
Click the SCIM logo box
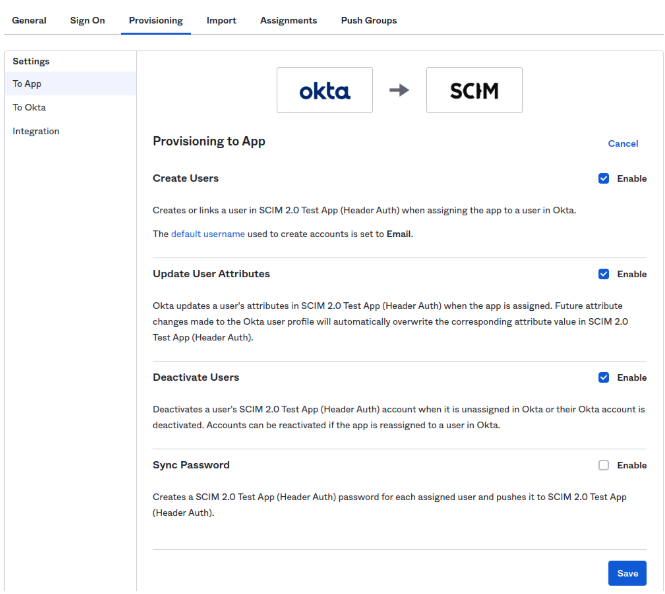click(474, 90)
